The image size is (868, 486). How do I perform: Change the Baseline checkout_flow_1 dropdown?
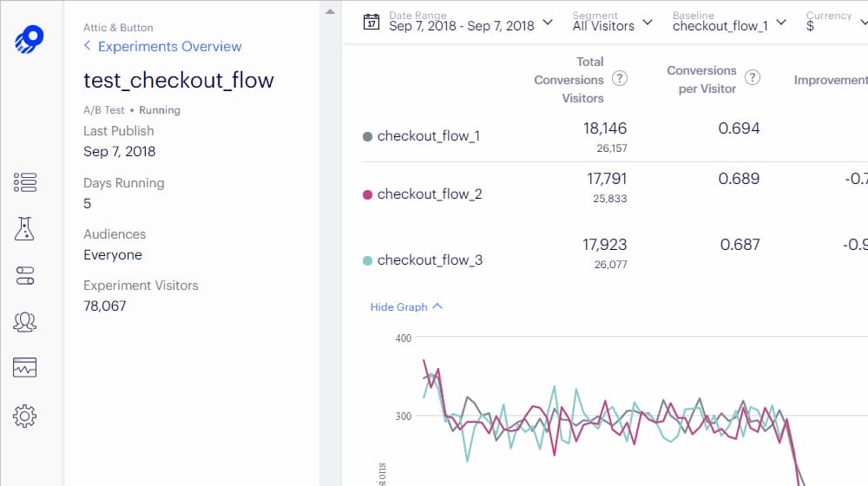[729, 23]
